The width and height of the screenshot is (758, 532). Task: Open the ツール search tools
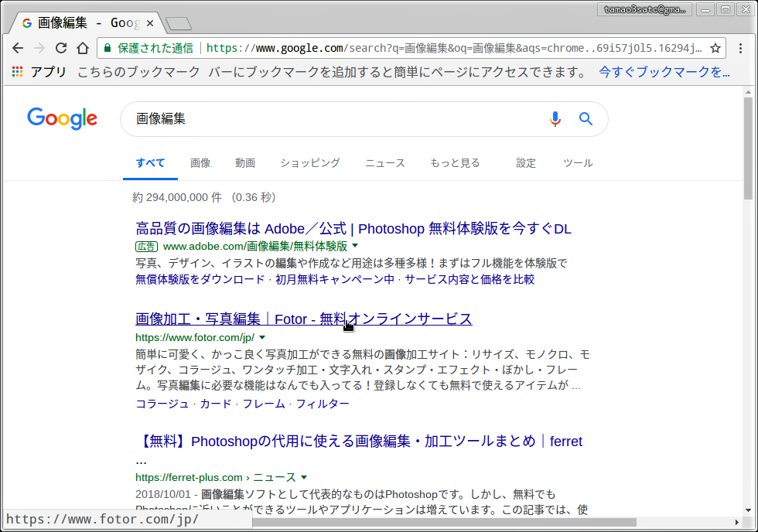pyautogui.click(x=578, y=163)
